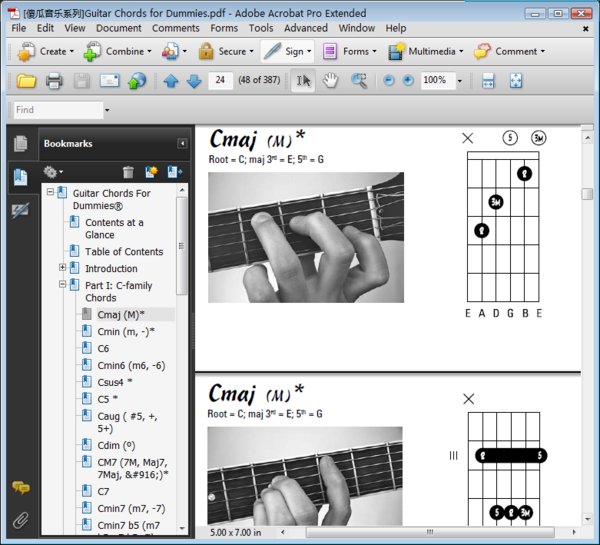
Task: Select the Cmin (m, -)* bookmark
Action: (x=126, y=331)
